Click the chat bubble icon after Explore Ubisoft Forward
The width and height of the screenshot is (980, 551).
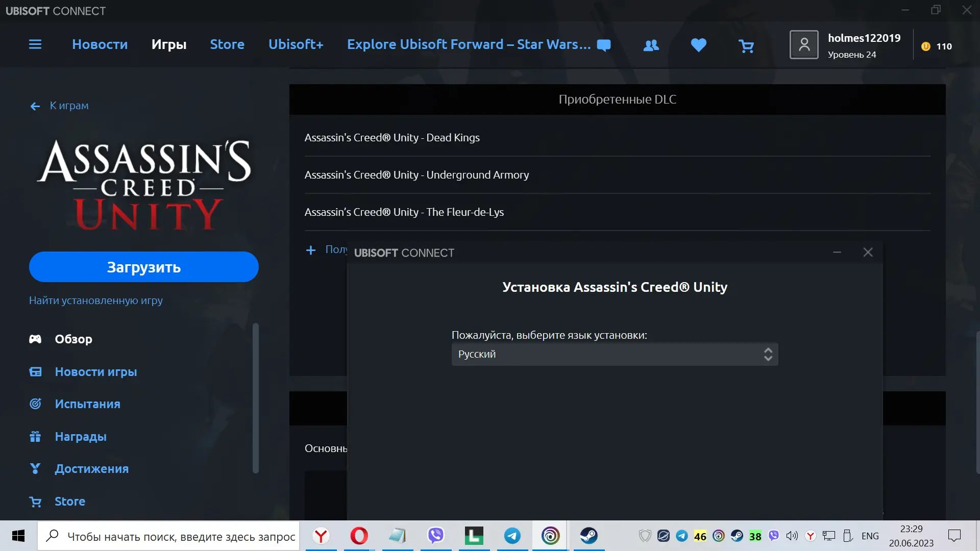point(604,45)
